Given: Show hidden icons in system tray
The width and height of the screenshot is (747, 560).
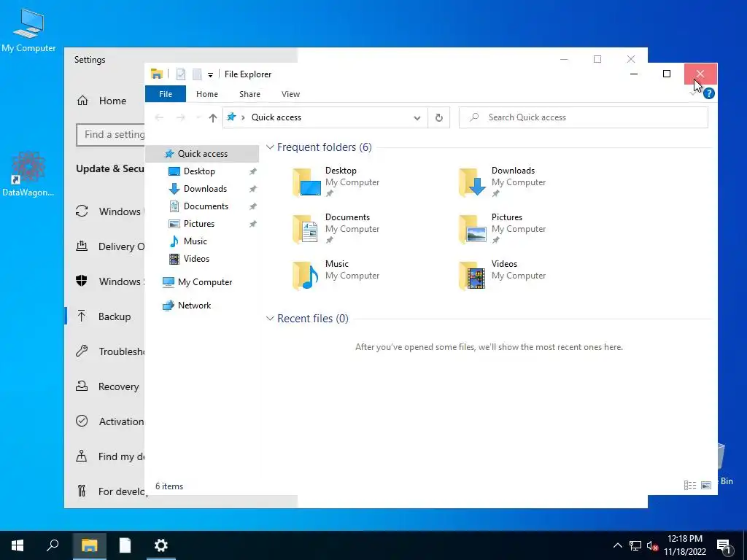Looking at the screenshot, I should click(617, 545).
